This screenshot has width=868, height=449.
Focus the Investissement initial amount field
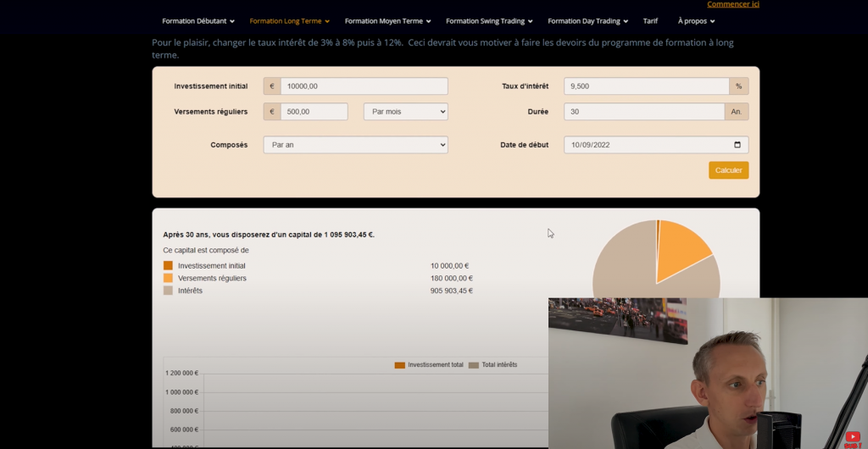(364, 86)
